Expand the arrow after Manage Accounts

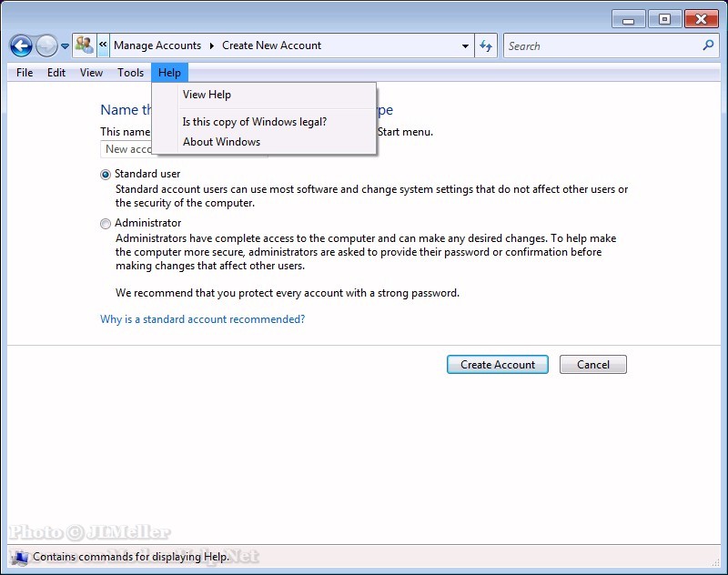pos(212,45)
